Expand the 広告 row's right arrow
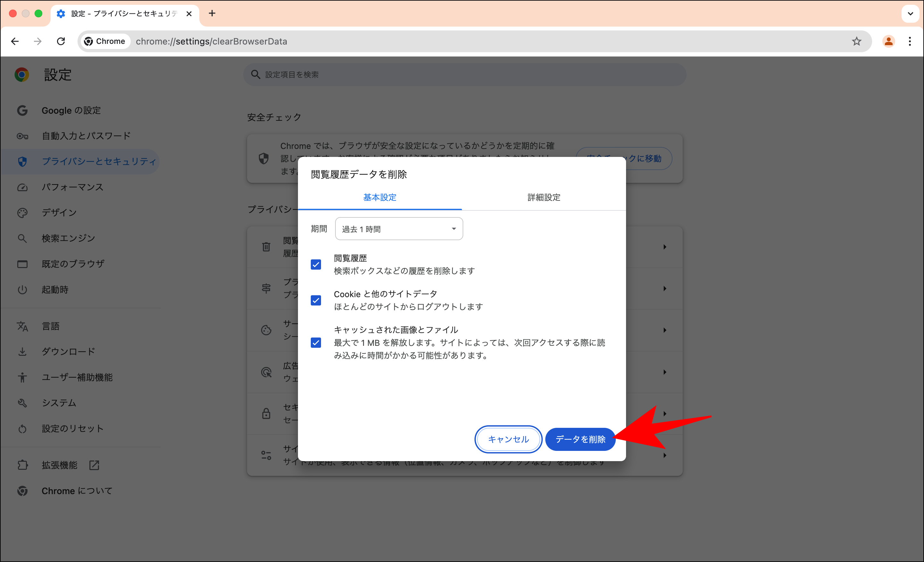The width and height of the screenshot is (924, 562). pos(664,372)
